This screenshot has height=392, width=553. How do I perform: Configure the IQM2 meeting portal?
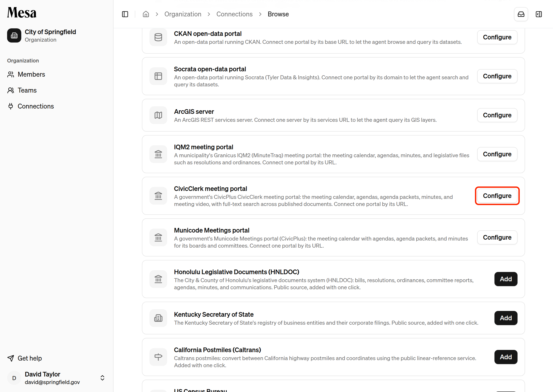coord(497,154)
